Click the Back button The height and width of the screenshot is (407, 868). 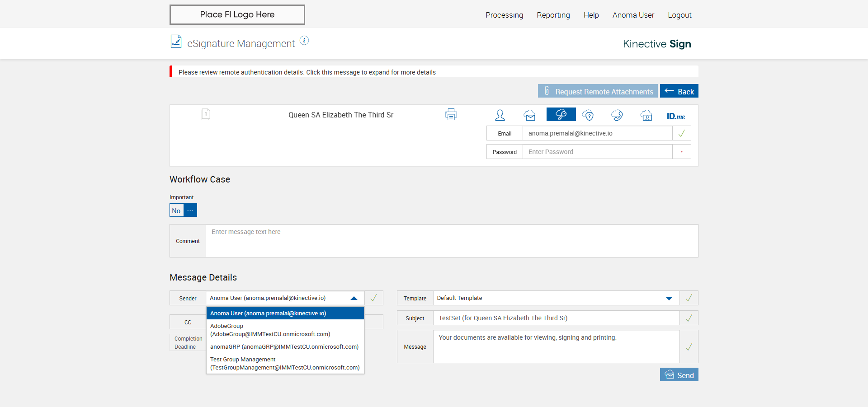tap(679, 91)
